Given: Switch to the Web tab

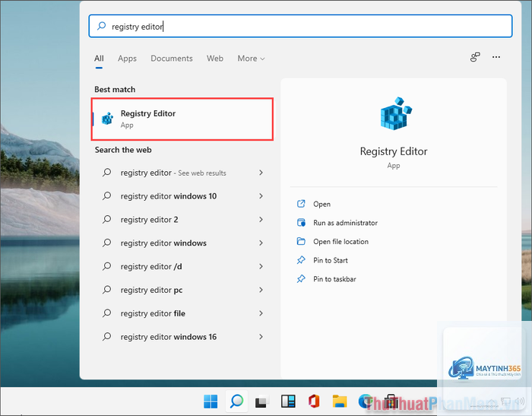Looking at the screenshot, I should coord(215,59).
